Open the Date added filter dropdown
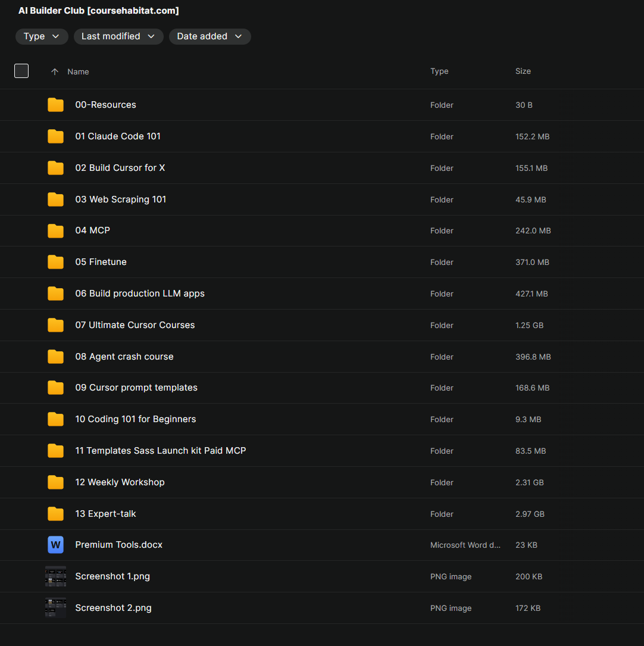Screen dimensions: 644x646 (210, 36)
